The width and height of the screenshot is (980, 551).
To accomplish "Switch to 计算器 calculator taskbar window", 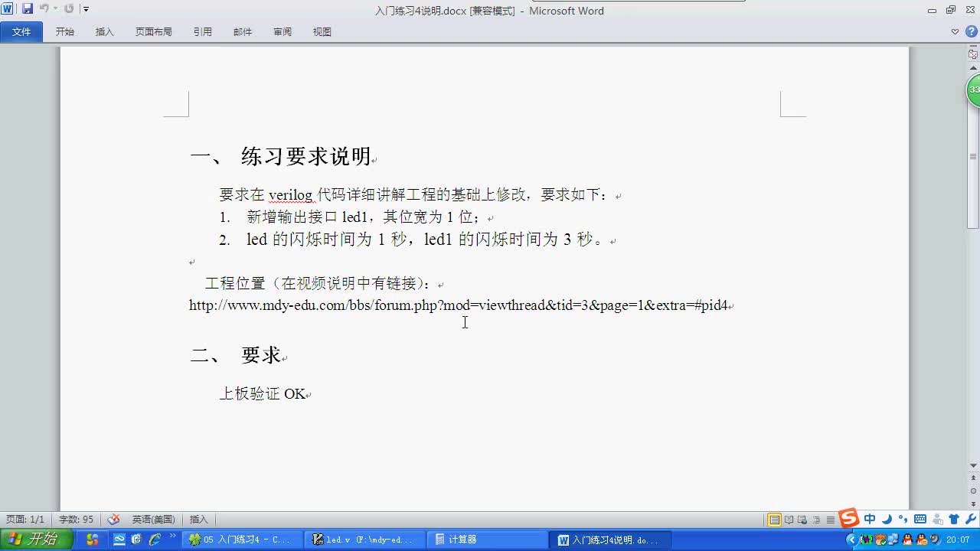I will click(487, 540).
